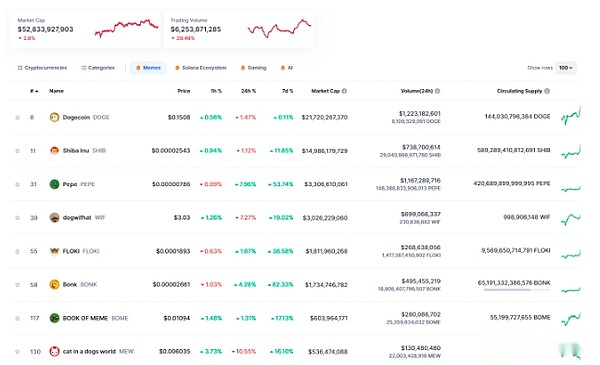Click the dogwifhat coin icon
The height and width of the screenshot is (365, 600).
54,217
